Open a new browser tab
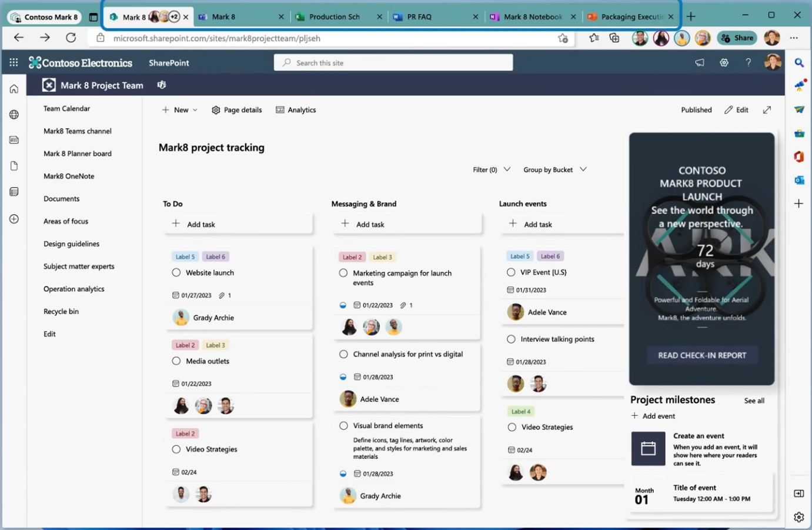Screen dimensions: 812x530 [x=691, y=16]
